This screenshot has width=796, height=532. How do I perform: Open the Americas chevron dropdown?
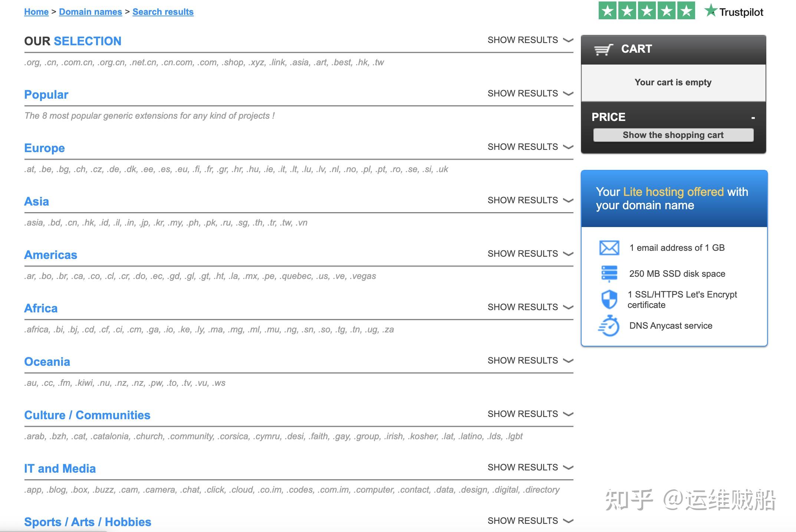pyautogui.click(x=568, y=254)
